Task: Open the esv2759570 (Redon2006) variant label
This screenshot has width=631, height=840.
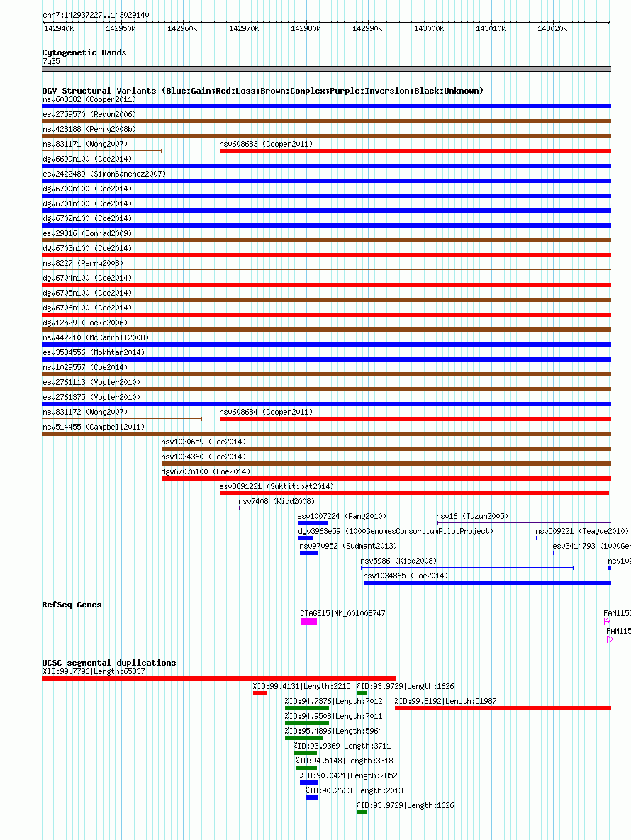Action: point(89,115)
